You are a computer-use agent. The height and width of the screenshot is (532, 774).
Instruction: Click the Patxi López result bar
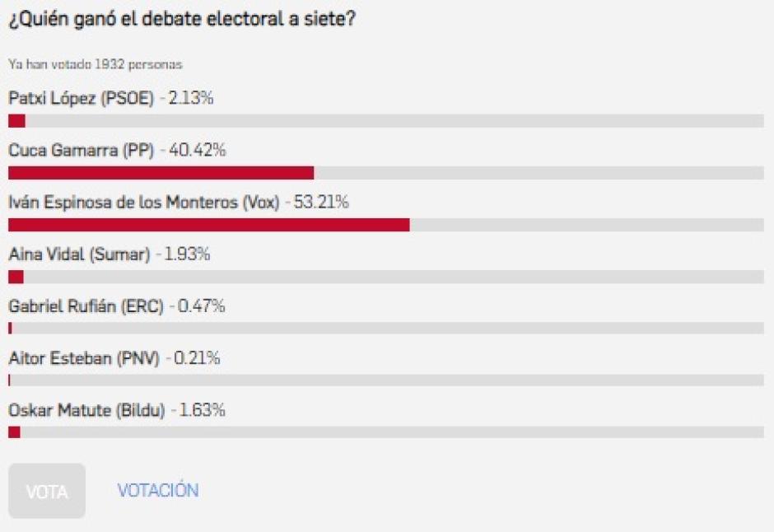386,121
